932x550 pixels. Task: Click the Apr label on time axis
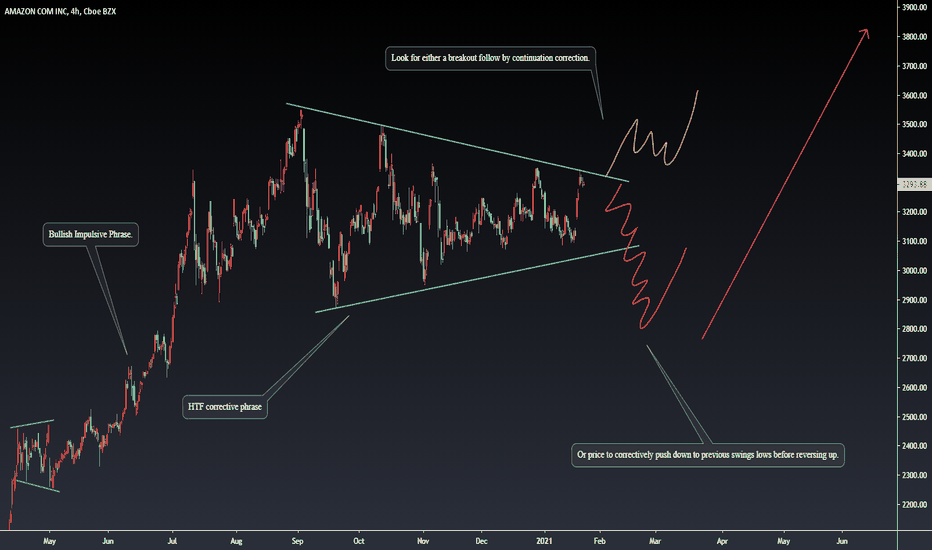click(722, 541)
